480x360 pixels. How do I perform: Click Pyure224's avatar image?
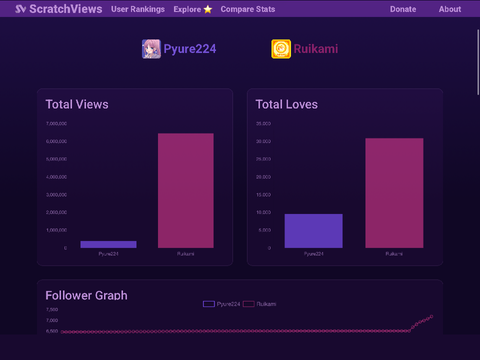(x=151, y=49)
